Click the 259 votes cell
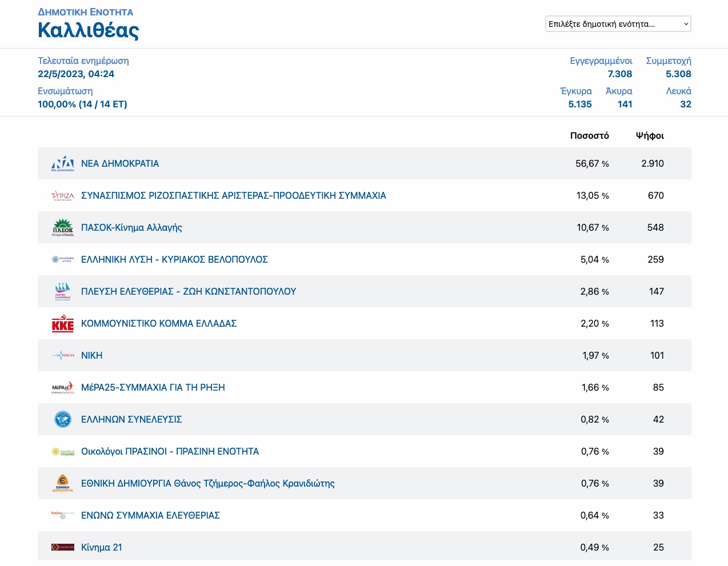Screen dimensions: 728x566 (x=656, y=259)
